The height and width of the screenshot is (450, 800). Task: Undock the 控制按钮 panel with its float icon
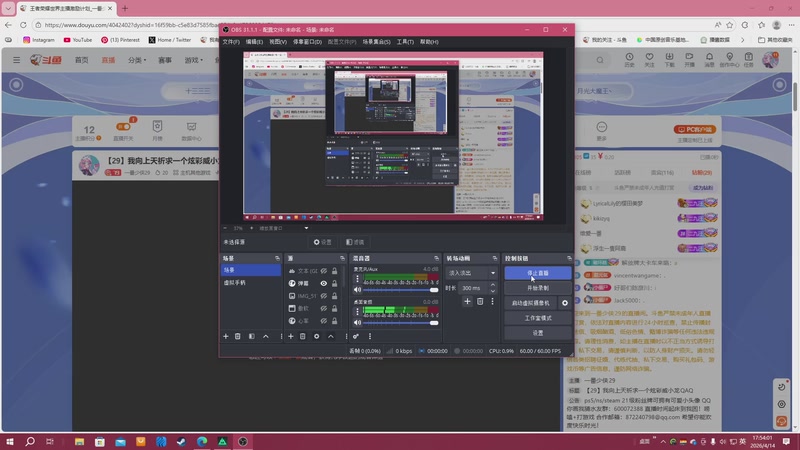click(569, 259)
